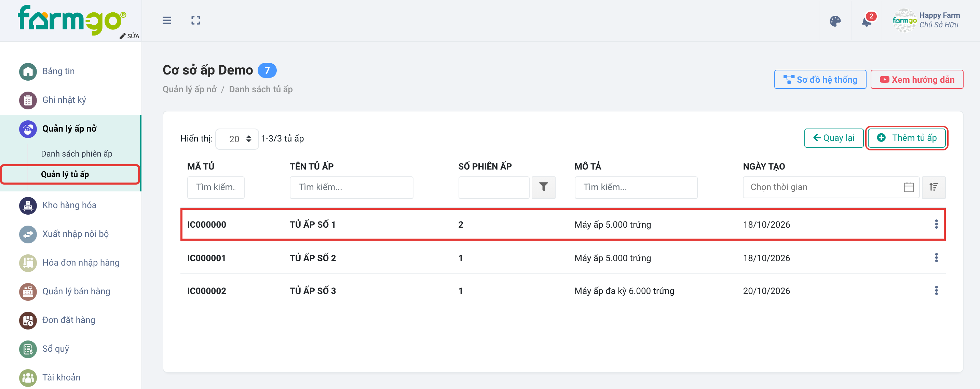Open the three-dot menu for Tủ ấp số 1

[936, 224]
